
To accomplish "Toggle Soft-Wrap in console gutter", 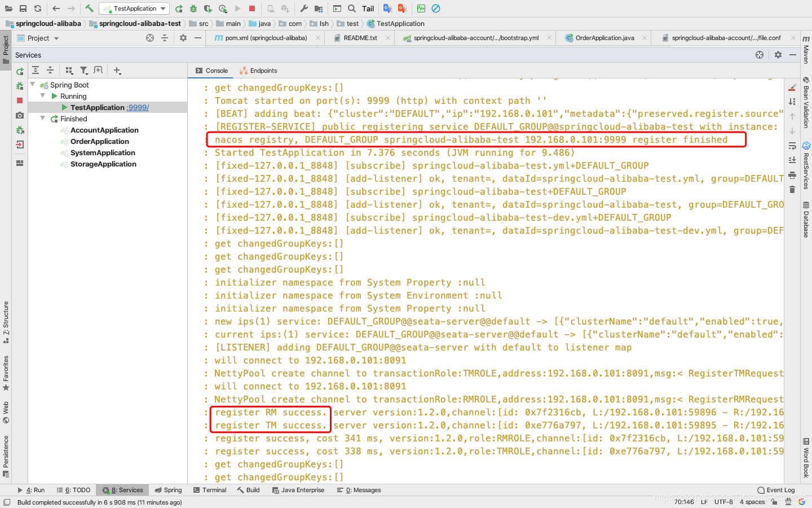I will click(792, 146).
